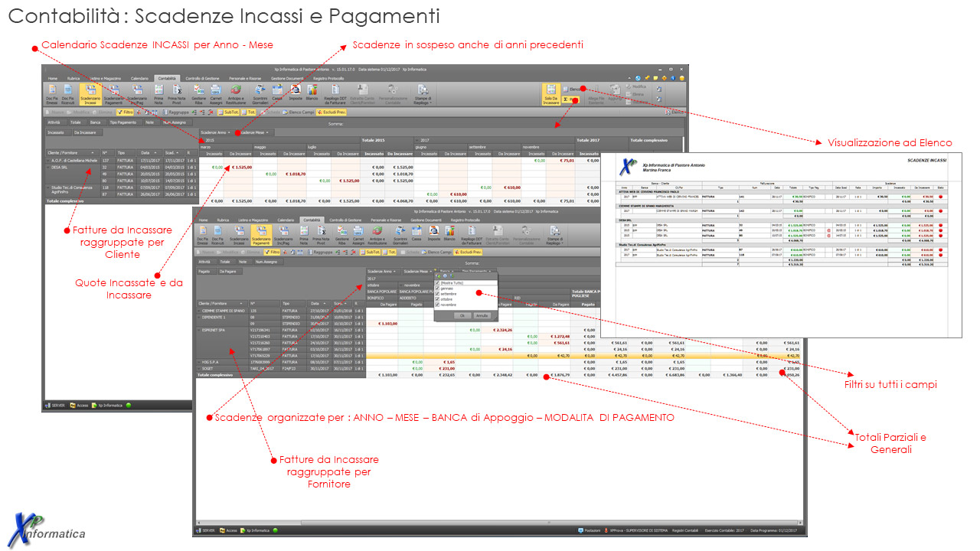Viewport: 980px width, 551px height.
Task: Open Doc Fis Ricevuti in back window
Action: [x=67, y=94]
